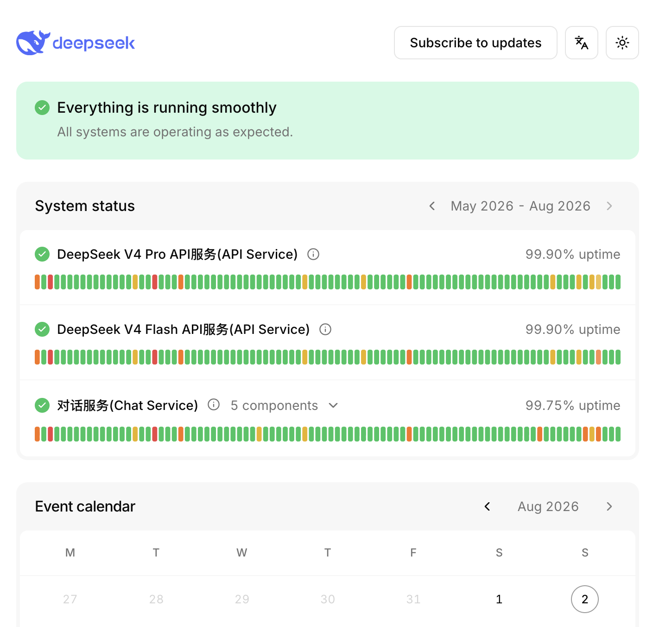Image resolution: width=672 pixels, height=627 pixels.
Task: Go to next system status period
Action: tap(609, 206)
